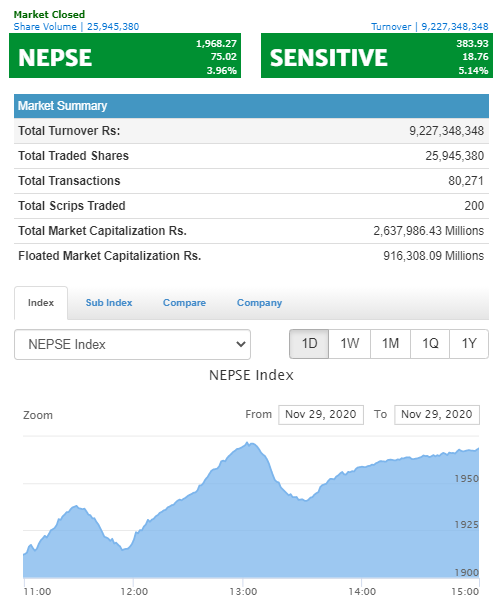Screen dimensions: 501x605
Task: Open the Company tab
Action: 259,303
